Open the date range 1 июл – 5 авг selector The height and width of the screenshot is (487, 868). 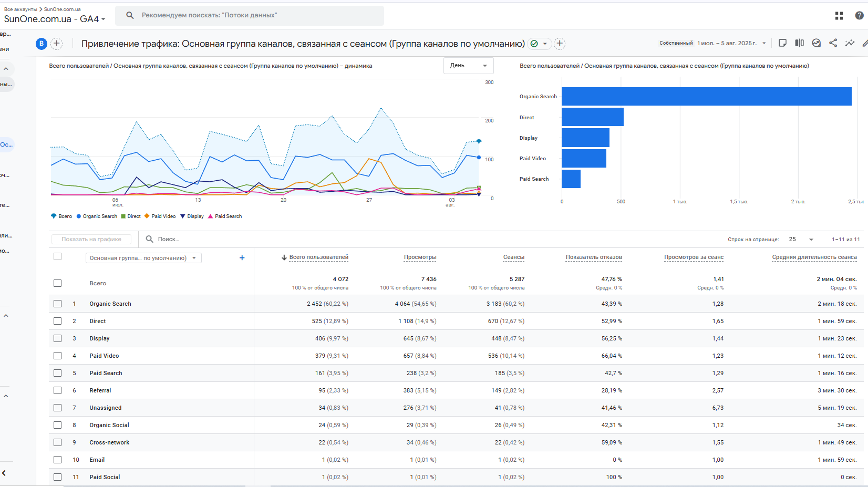(731, 43)
